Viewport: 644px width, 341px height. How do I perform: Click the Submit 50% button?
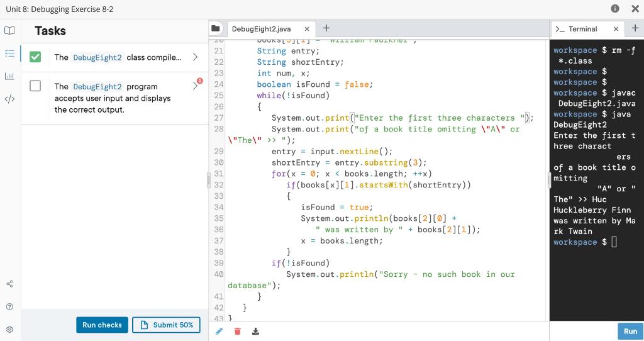pyautogui.click(x=166, y=325)
